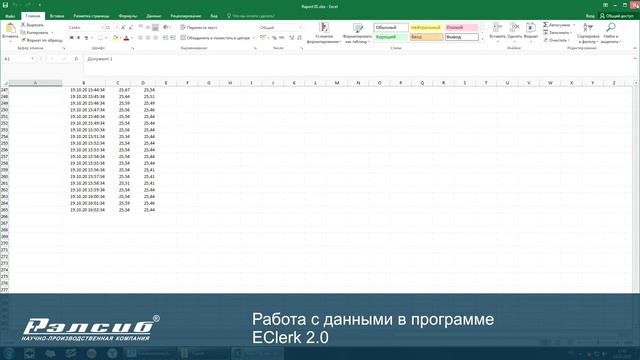Increase font size with the larger A icon
The height and width of the screenshot is (360, 640).
pos(123,27)
